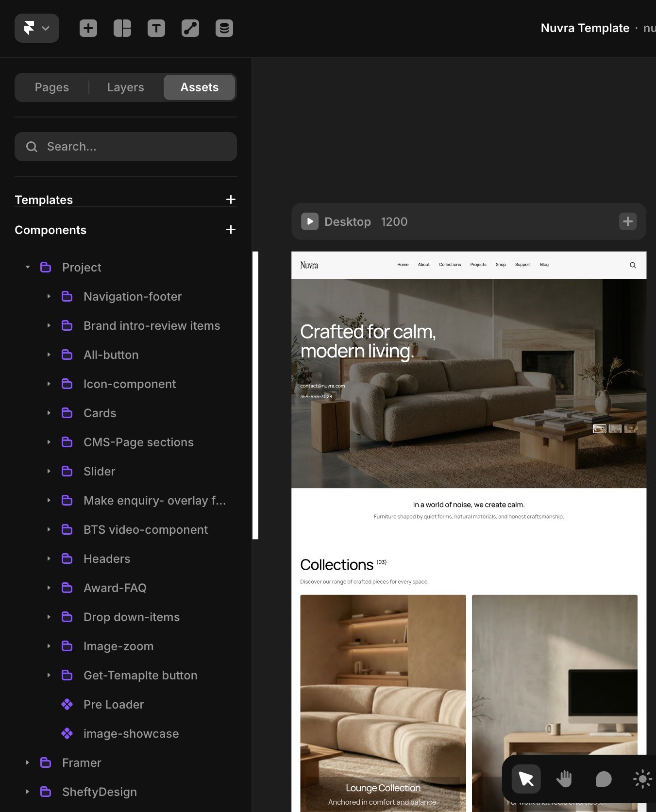
Task: Add a new template with plus icon
Action: 231,200
